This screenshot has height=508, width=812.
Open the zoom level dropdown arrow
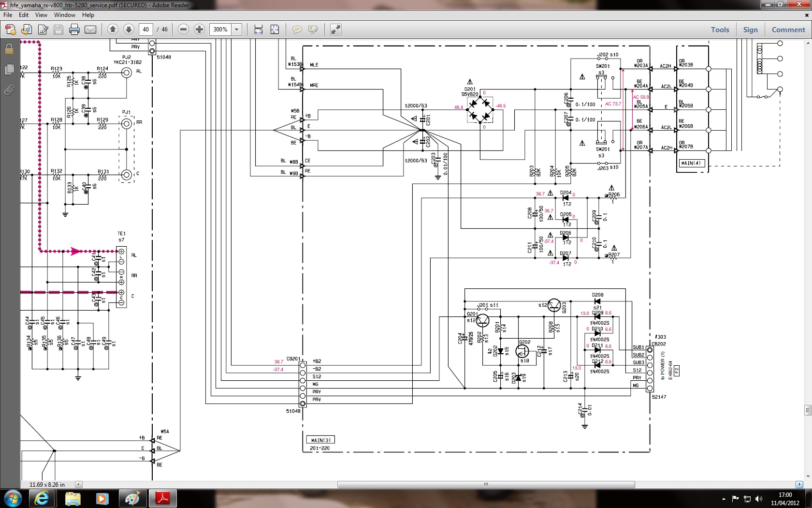(x=237, y=30)
